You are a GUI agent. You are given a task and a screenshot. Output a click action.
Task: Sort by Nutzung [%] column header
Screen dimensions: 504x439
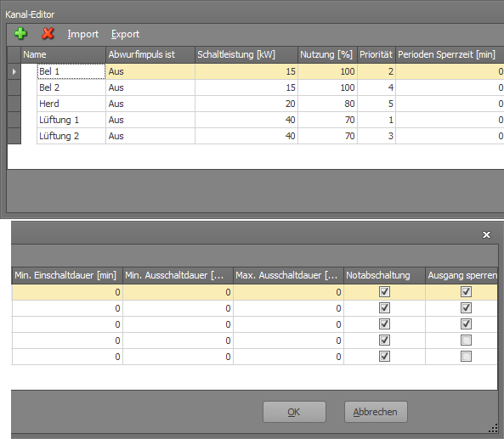tap(327, 54)
